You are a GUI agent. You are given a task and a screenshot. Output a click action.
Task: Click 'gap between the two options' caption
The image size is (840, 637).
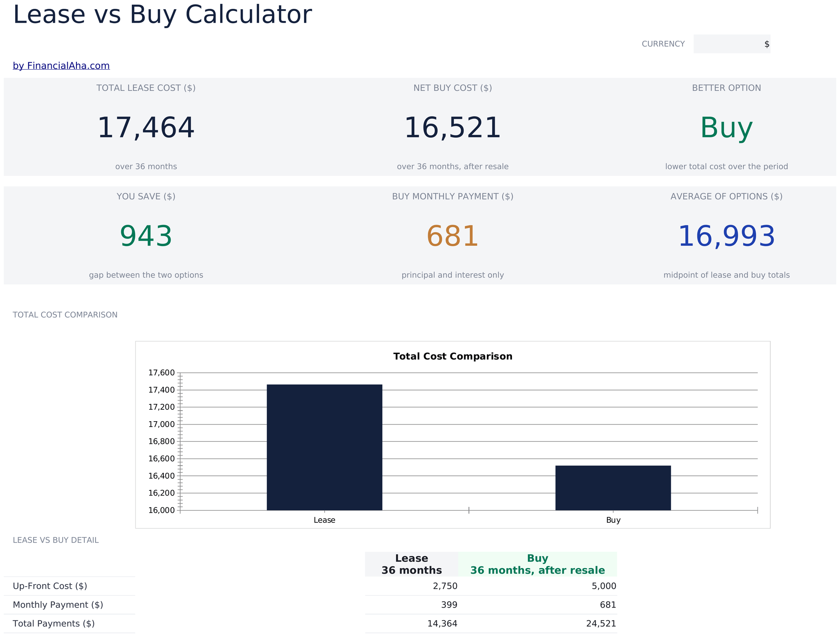[146, 275]
